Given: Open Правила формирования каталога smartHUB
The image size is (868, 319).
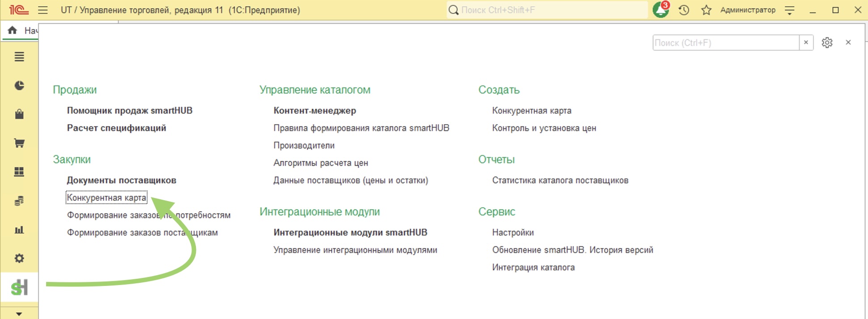Looking at the screenshot, I should click(x=361, y=128).
